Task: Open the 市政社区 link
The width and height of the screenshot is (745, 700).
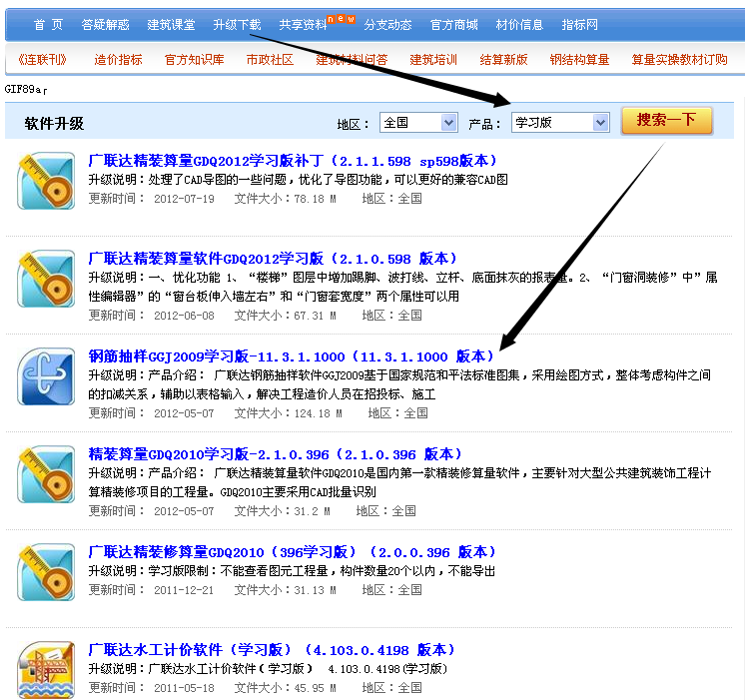Action: 270,60
